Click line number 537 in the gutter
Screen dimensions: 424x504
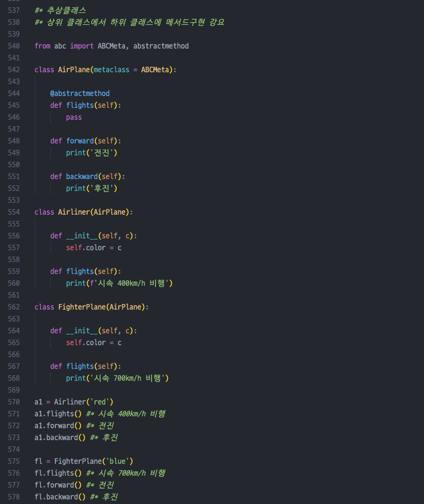(x=14, y=11)
